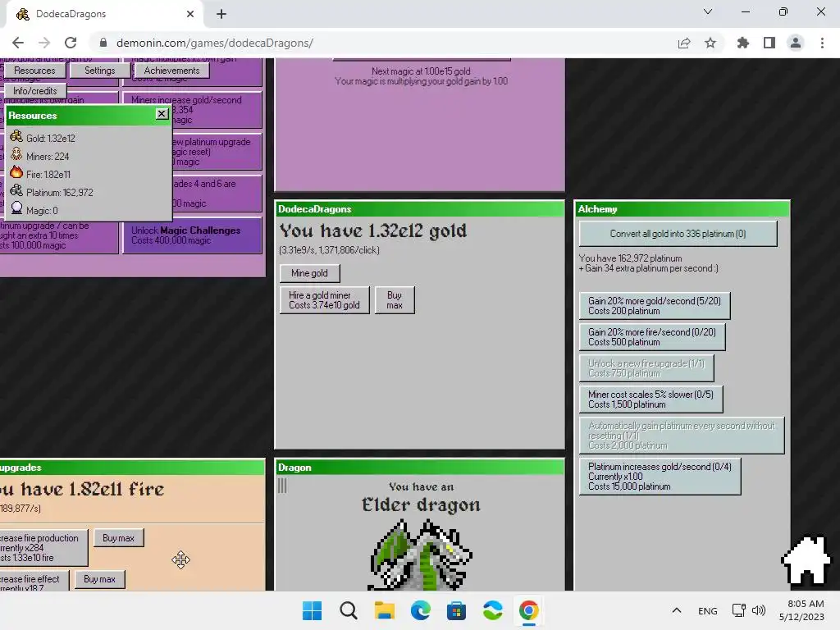Open Chrome three-dot menu

point(822,43)
